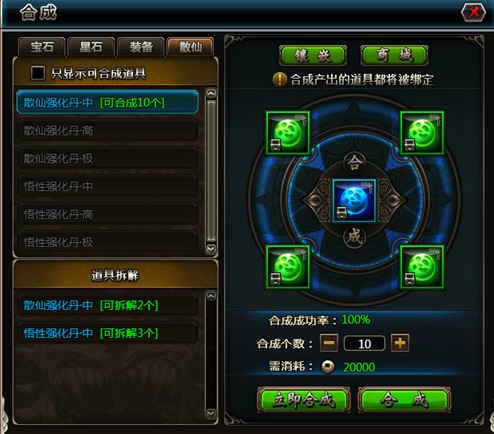Click the yellow warning exclamation icon

pyautogui.click(x=279, y=79)
